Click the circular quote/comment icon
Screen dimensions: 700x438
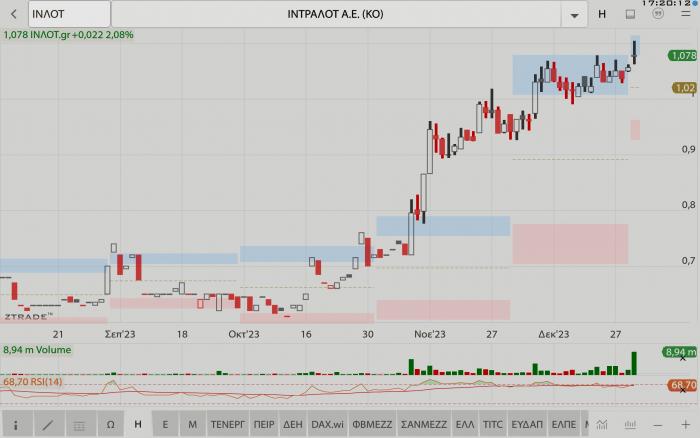[657, 15]
